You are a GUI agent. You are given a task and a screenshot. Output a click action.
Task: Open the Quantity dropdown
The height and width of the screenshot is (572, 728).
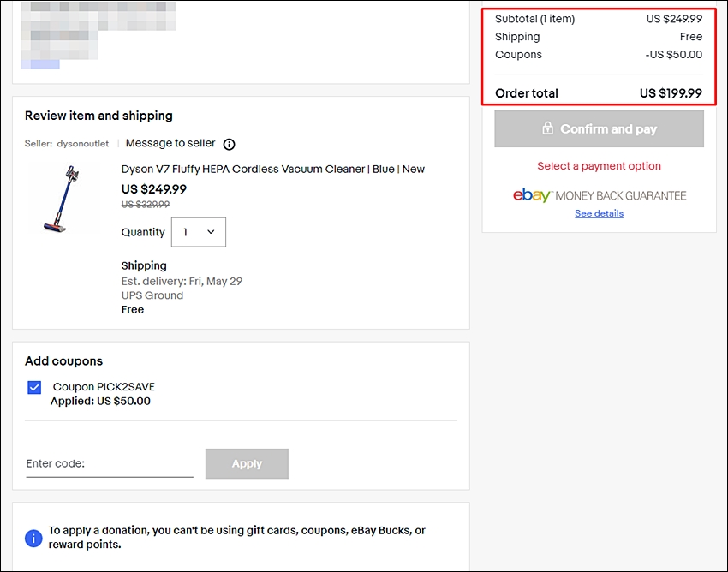[x=198, y=232]
